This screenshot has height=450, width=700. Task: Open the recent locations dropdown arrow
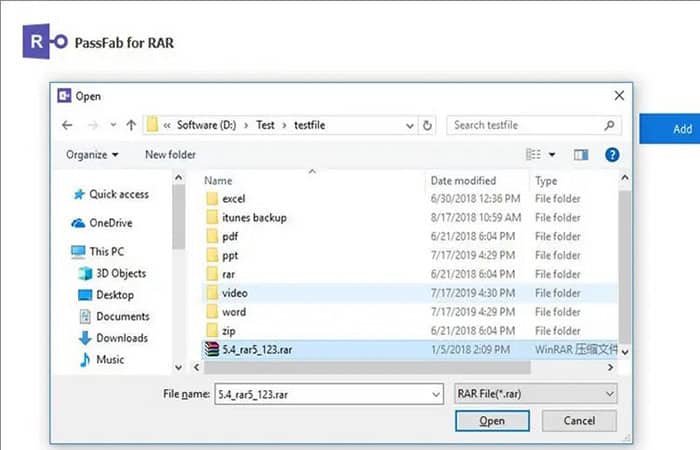click(113, 125)
